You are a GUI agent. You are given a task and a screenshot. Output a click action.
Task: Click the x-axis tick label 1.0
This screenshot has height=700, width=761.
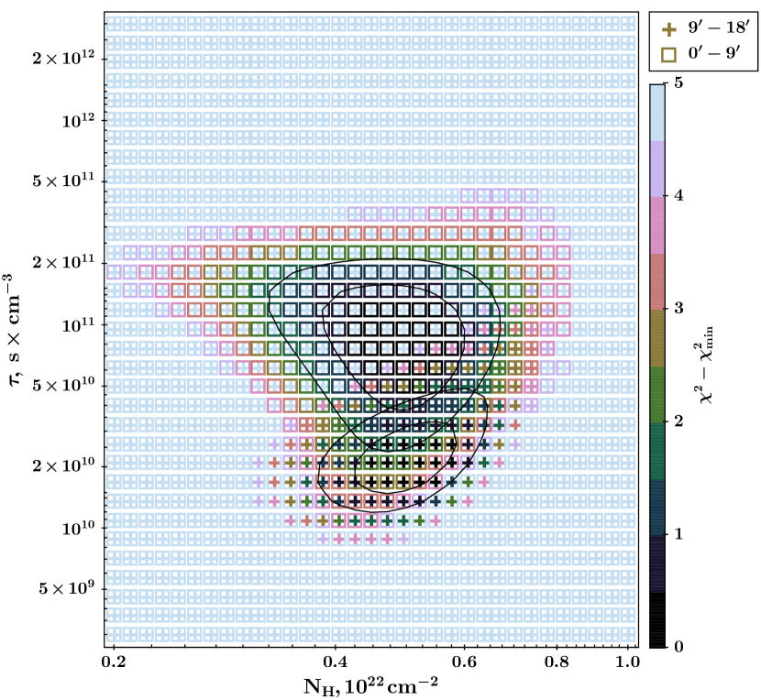pyautogui.click(x=627, y=662)
